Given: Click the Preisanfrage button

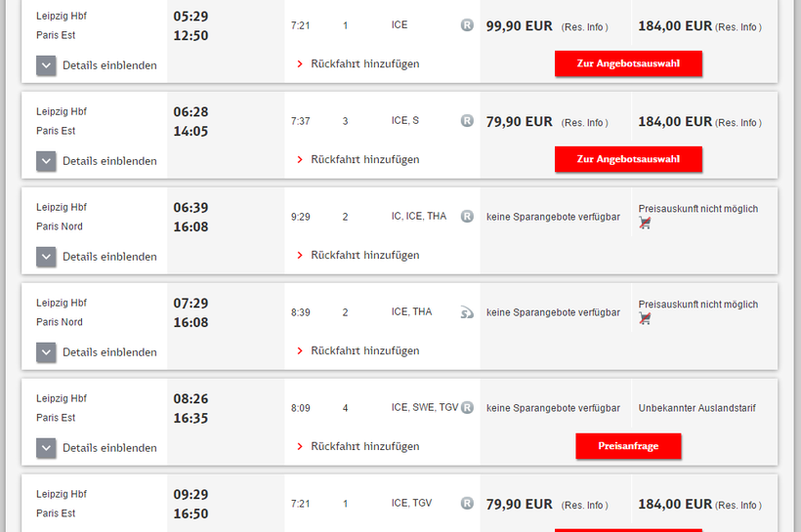Looking at the screenshot, I should point(628,446).
